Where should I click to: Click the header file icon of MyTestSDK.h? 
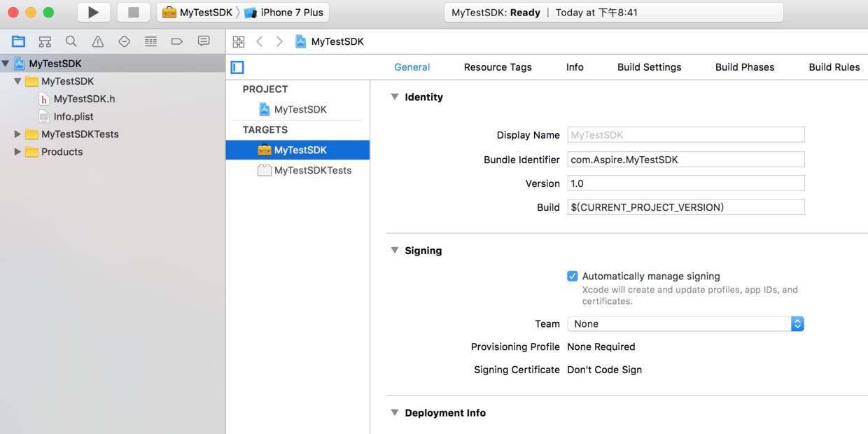(44, 99)
